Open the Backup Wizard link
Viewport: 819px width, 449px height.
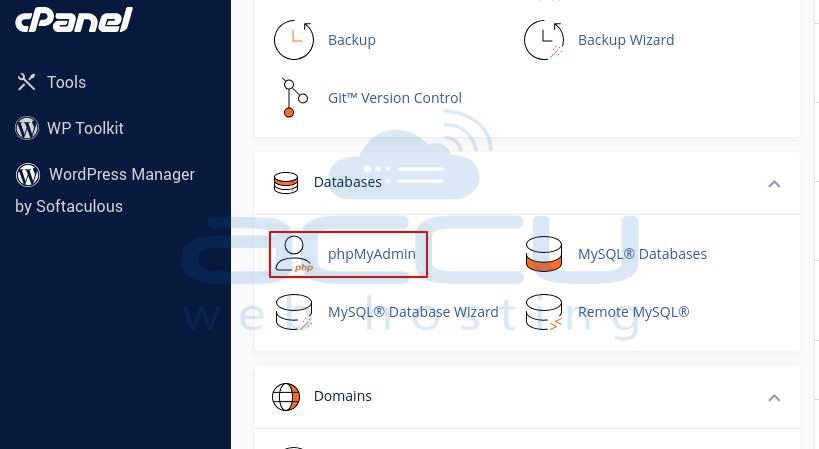pyautogui.click(x=626, y=40)
